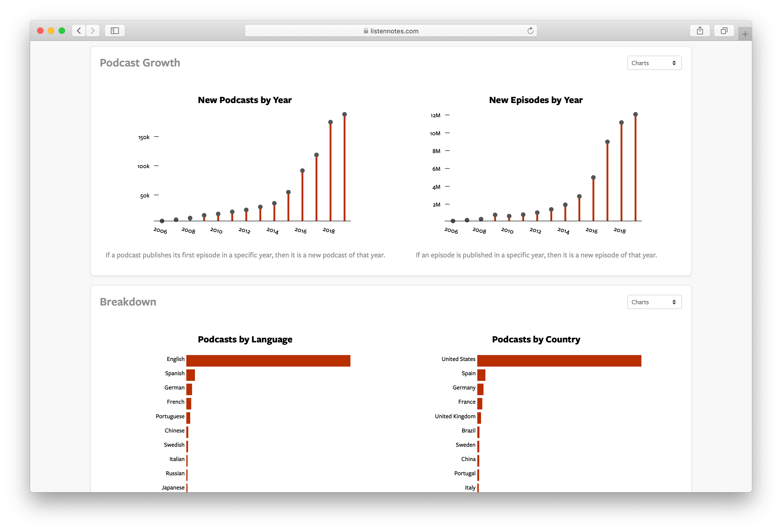Screen dimensions: 782x532
Task: Click the "Swedish" language label
Action: click(x=174, y=445)
